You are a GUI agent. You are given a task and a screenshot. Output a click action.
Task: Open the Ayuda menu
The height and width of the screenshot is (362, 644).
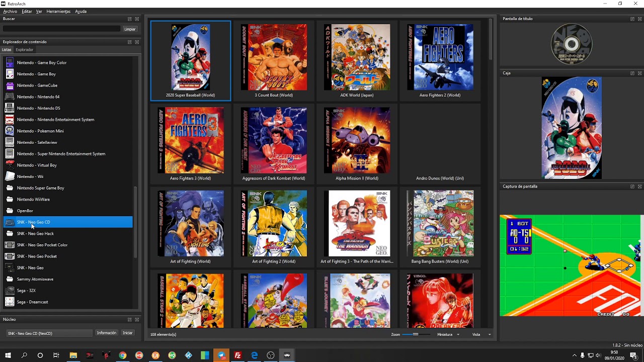click(x=80, y=11)
